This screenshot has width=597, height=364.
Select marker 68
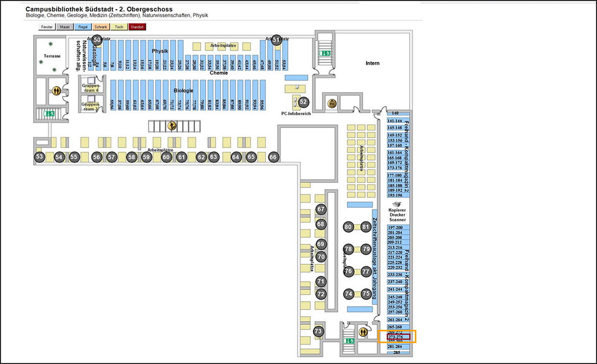click(321, 224)
